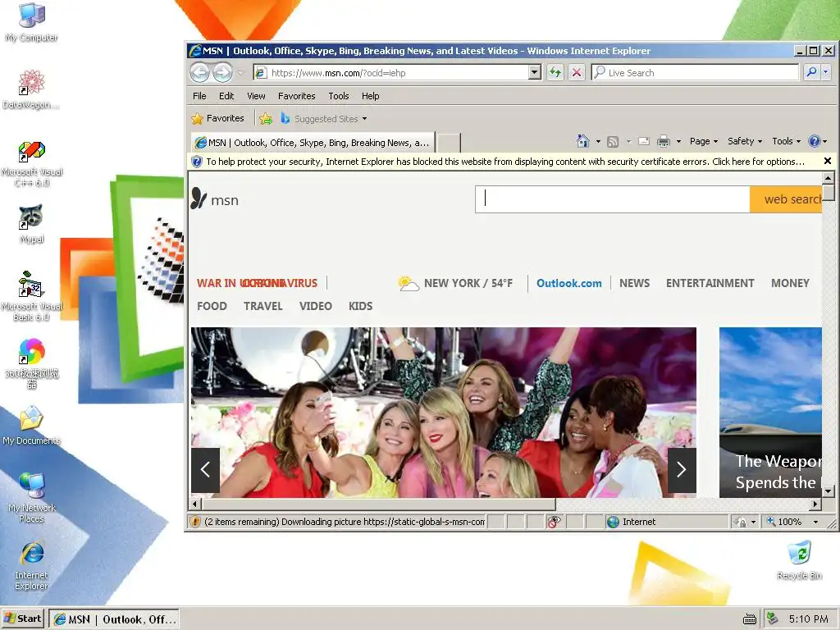Image resolution: width=840 pixels, height=630 pixels.
Task: Open the TRAVEL section link
Action: (263, 307)
